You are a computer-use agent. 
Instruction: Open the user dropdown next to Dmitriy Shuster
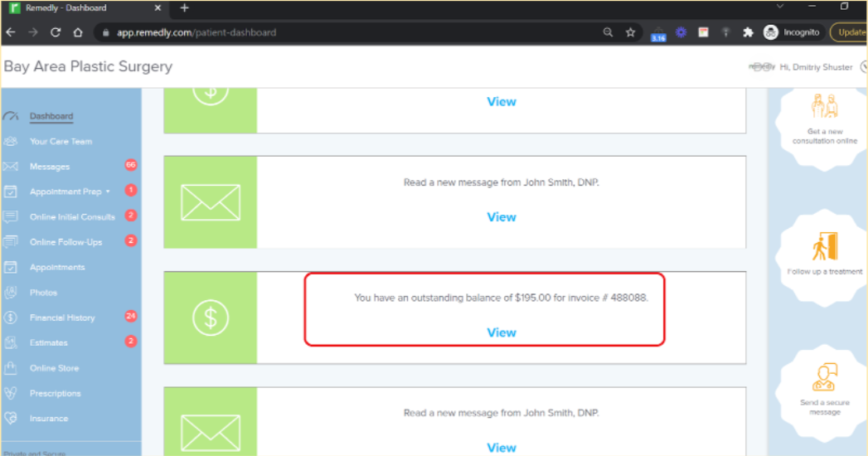point(864,67)
